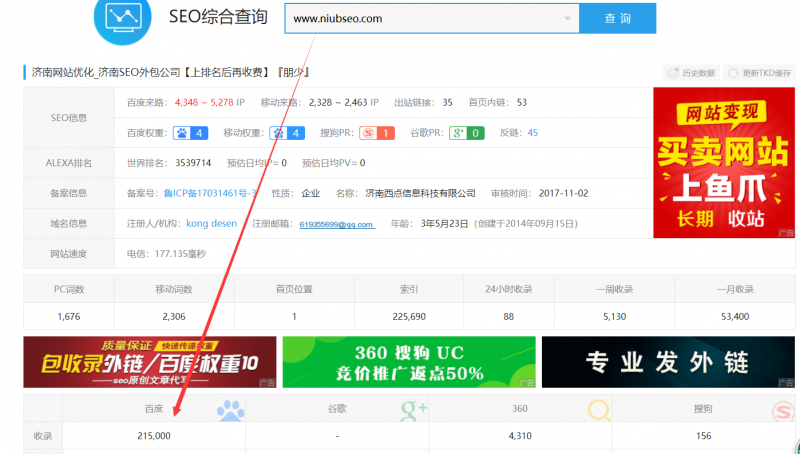Screen dimensions: 800x454
Task: Click 一周收录 value 5,130
Action: click(614, 317)
